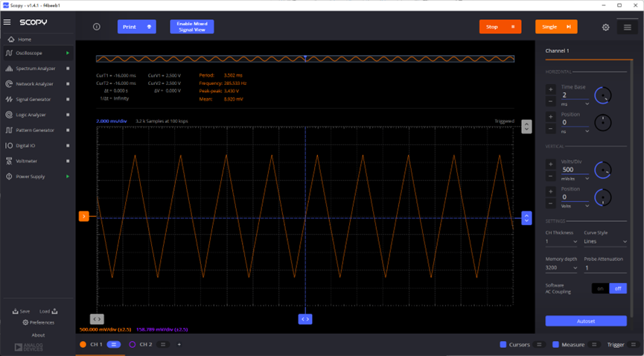Open CH 1 settings menu icon
The image size is (644, 356).
114,345
